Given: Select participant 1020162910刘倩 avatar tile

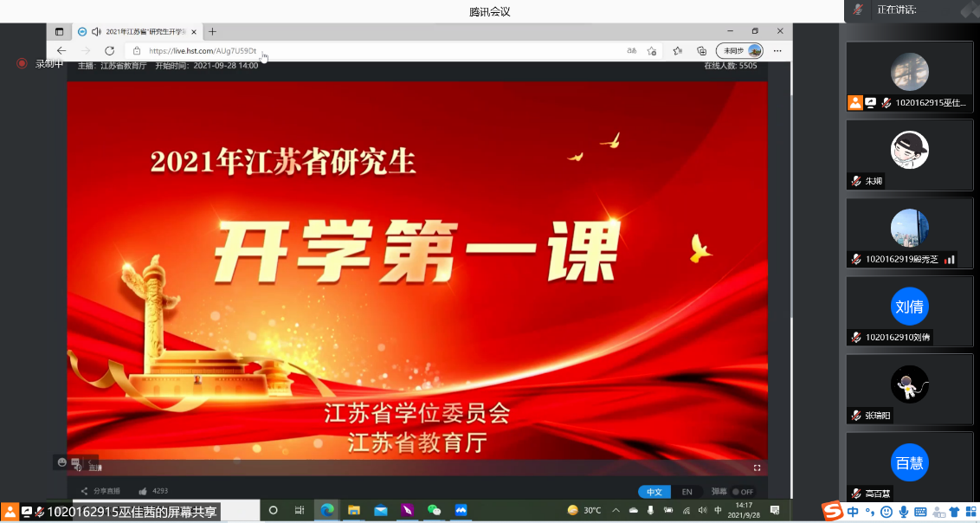Looking at the screenshot, I should pyautogui.click(x=909, y=311).
